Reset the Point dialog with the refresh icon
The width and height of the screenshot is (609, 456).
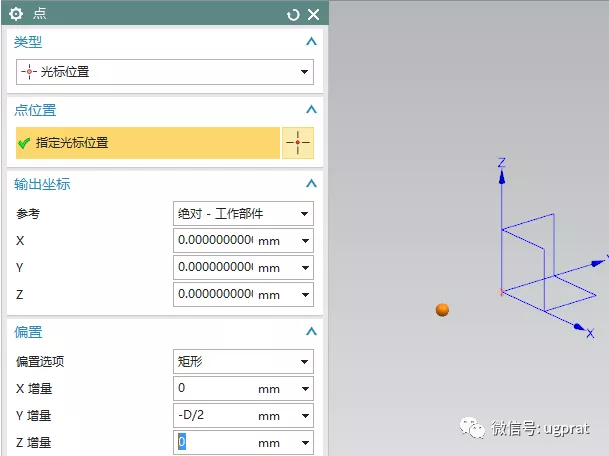293,15
